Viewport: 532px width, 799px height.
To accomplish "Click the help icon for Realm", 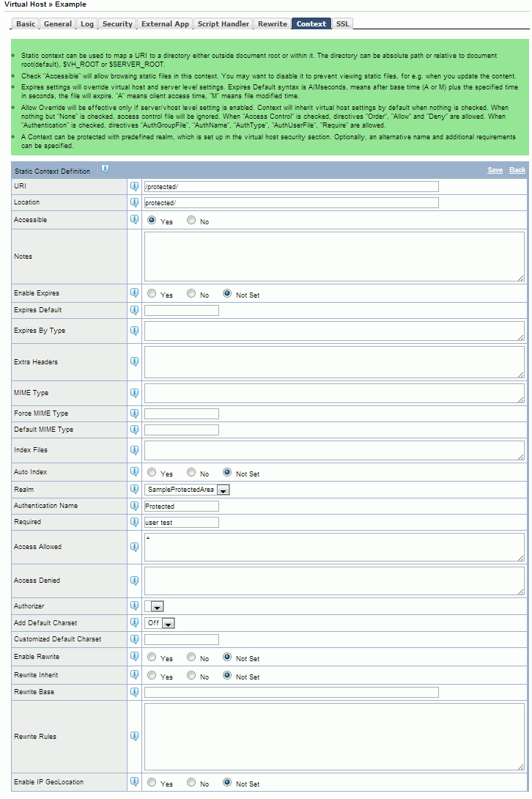I will click(x=134, y=489).
